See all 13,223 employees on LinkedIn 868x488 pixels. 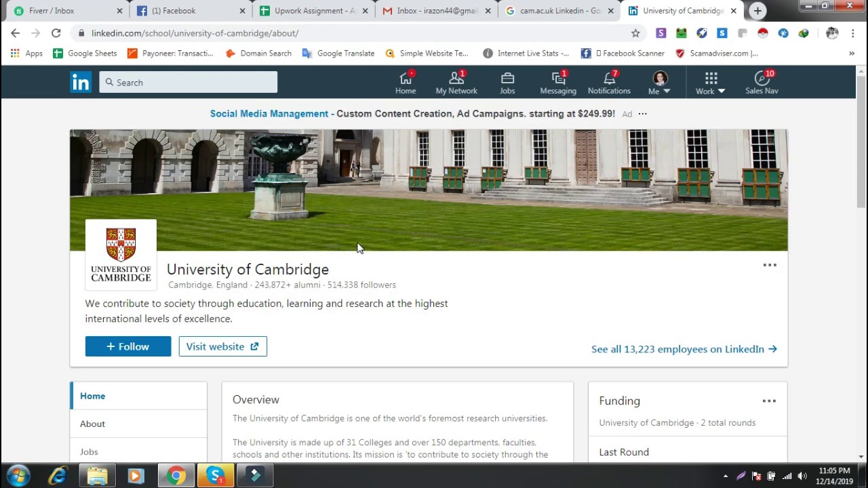(684, 349)
